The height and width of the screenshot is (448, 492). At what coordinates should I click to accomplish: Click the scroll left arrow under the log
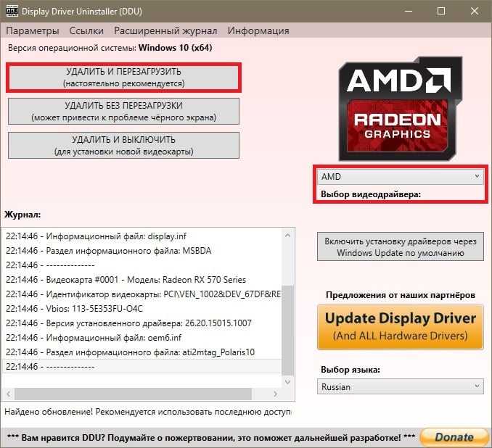pyautogui.click(x=9, y=394)
